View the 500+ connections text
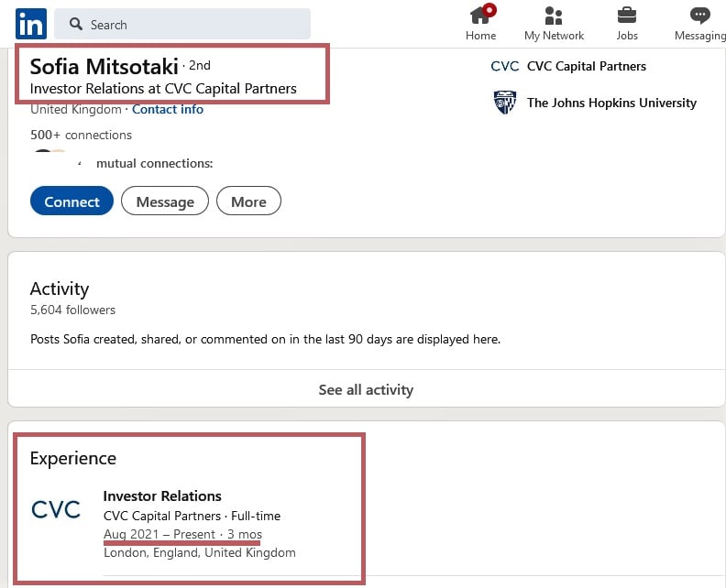 (81, 135)
